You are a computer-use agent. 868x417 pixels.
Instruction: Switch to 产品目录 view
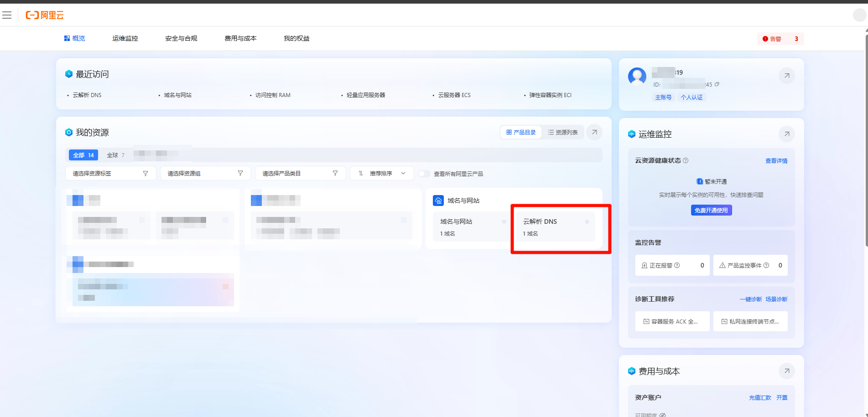tap(521, 132)
